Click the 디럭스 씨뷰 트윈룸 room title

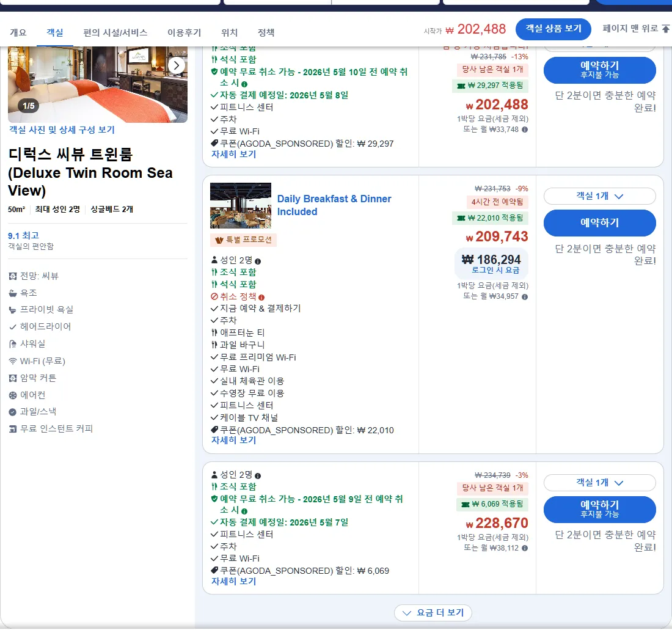(x=90, y=172)
